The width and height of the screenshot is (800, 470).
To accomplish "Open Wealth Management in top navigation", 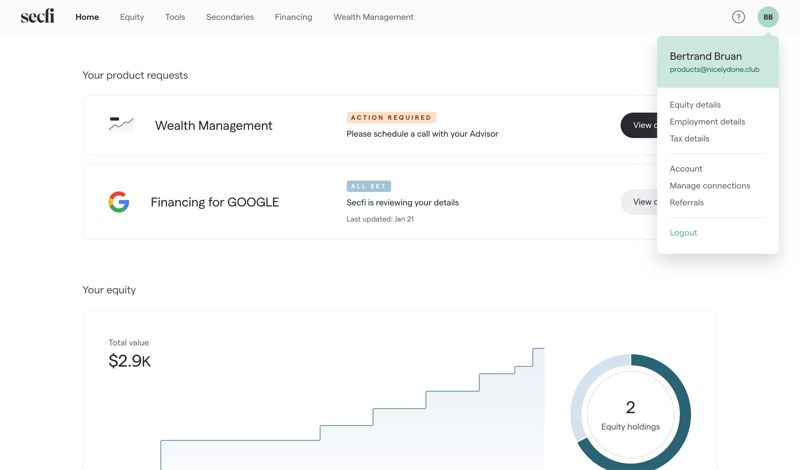I will 373,17.
